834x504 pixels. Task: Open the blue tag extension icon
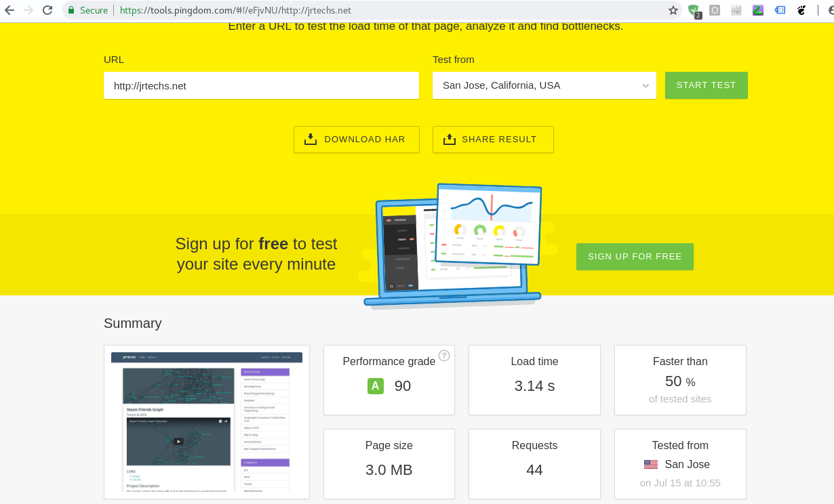pos(780,10)
